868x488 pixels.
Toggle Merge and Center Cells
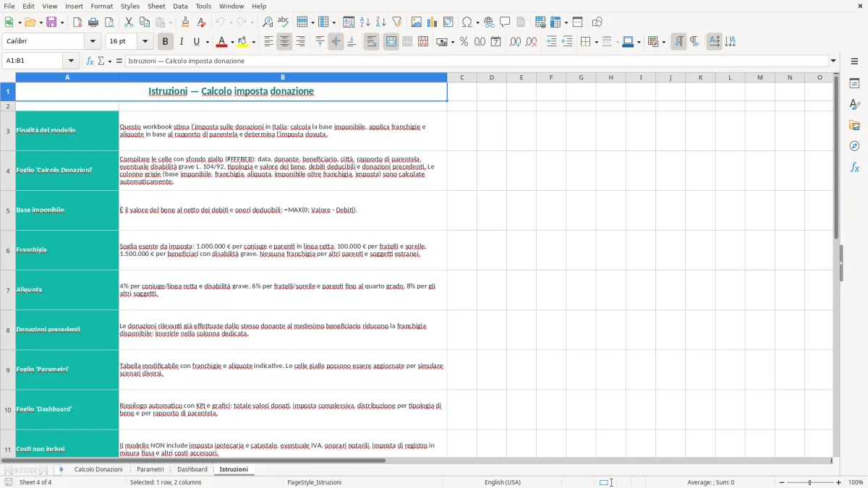coord(391,42)
